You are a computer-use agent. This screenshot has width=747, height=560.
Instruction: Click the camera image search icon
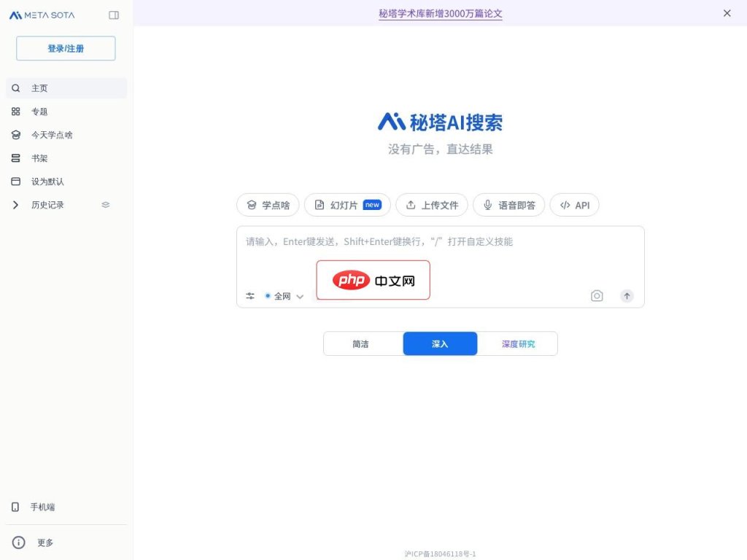pos(597,296)
